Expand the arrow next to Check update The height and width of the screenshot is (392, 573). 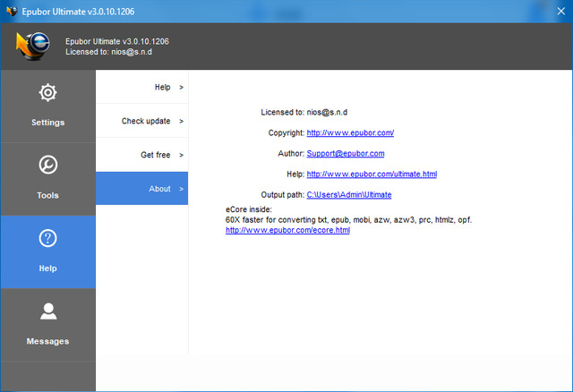pos(181,121)
